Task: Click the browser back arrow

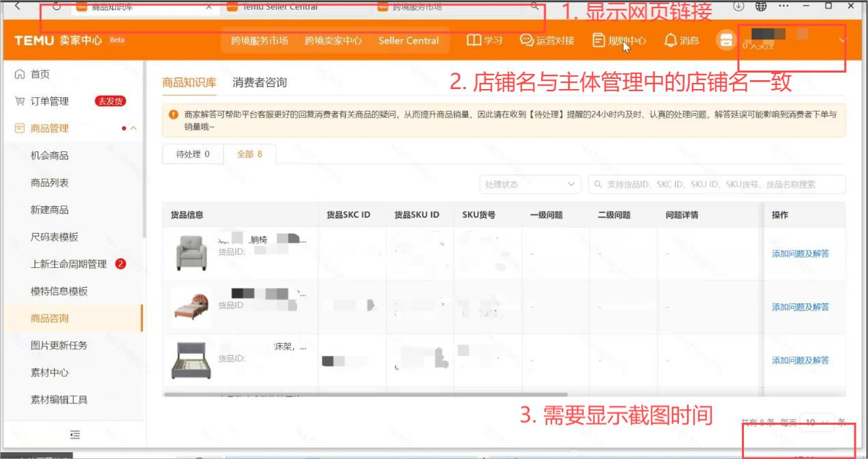Action: 17,6
